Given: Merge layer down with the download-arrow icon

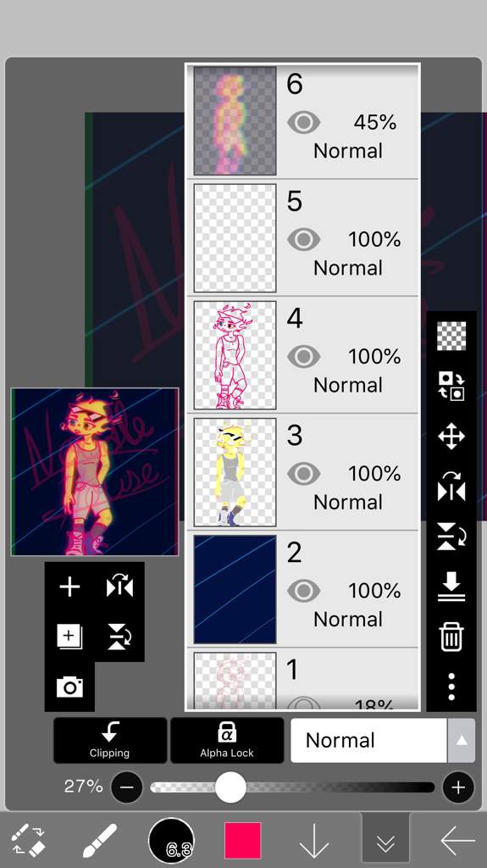Looking at the screenshot, I should (x=451, y=587).
